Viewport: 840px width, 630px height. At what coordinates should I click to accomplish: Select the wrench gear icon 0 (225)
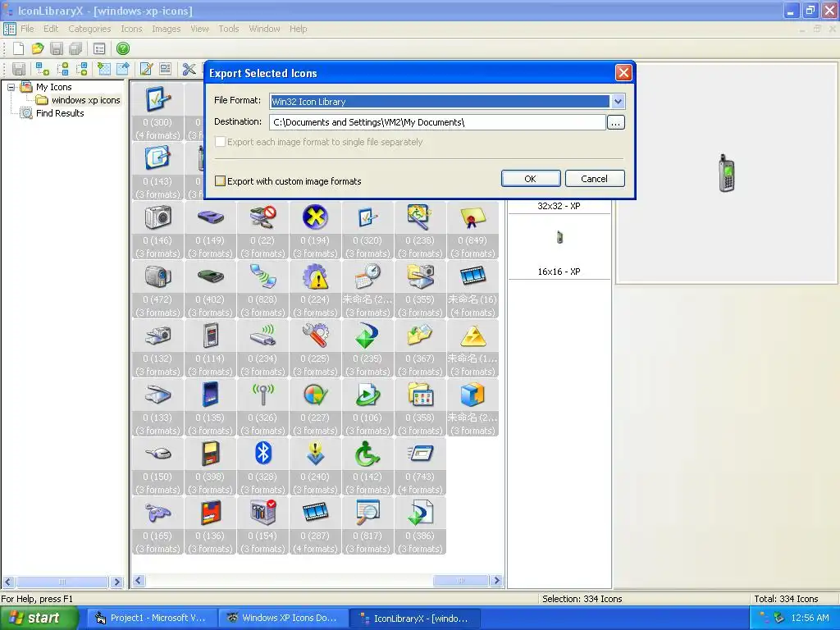[x=316, y=348]
